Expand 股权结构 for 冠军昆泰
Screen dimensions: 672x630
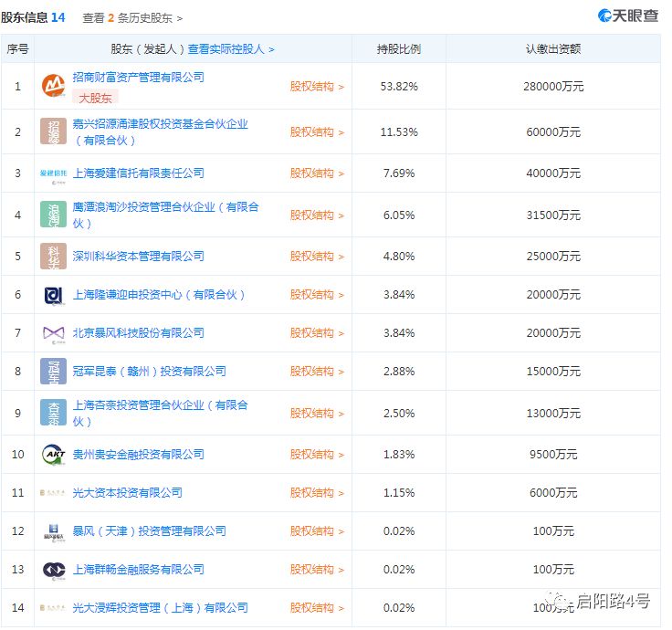tap(317, 371)
